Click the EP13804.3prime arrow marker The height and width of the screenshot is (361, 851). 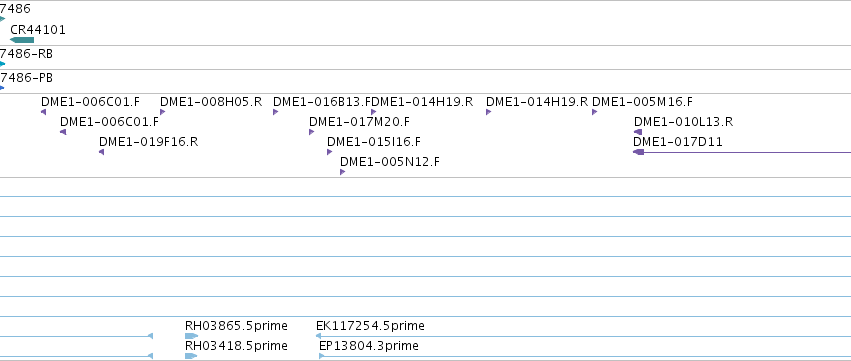321,356
